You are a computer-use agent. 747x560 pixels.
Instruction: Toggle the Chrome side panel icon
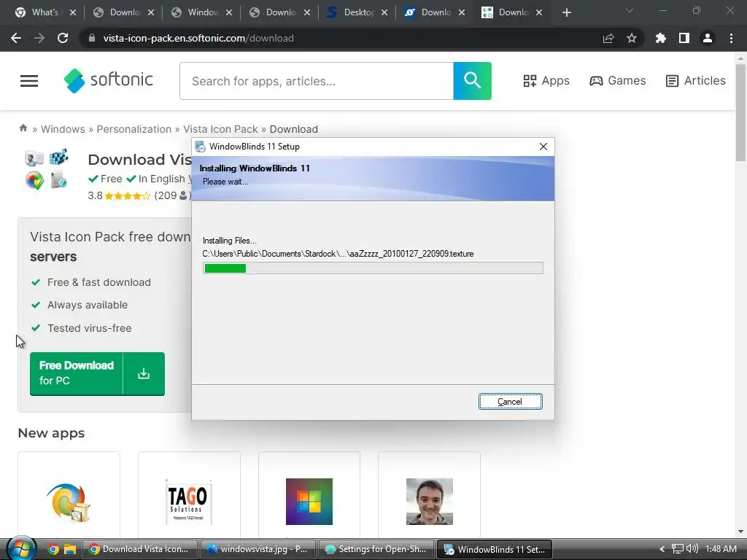pos(684,38)
